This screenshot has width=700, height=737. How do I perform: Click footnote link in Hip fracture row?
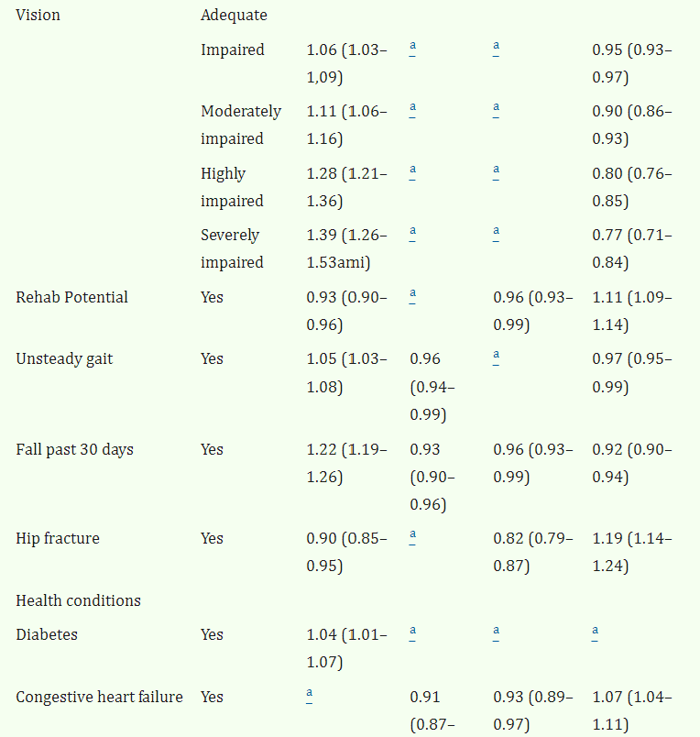(412, 536)
